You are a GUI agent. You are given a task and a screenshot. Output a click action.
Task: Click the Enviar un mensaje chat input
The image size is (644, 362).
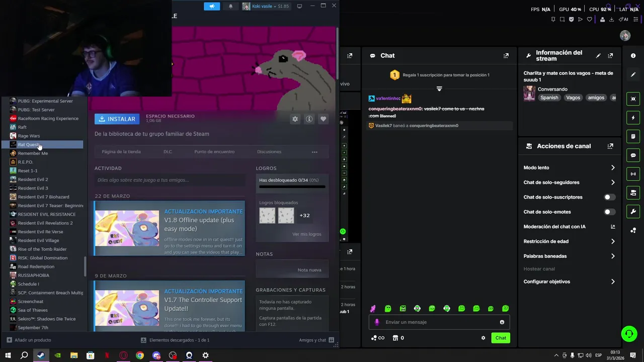439,322
